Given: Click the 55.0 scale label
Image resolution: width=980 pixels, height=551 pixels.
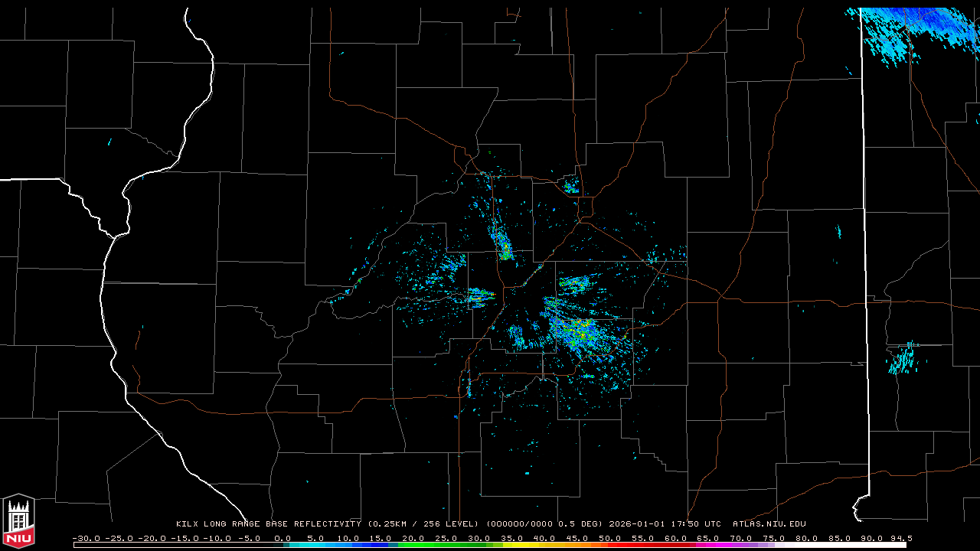Looking at the screenshot, I should click(643, 538).
